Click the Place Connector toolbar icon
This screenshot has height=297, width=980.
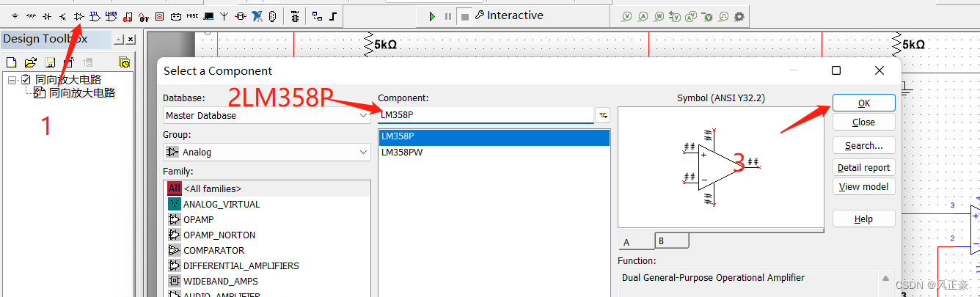point(272,16)
